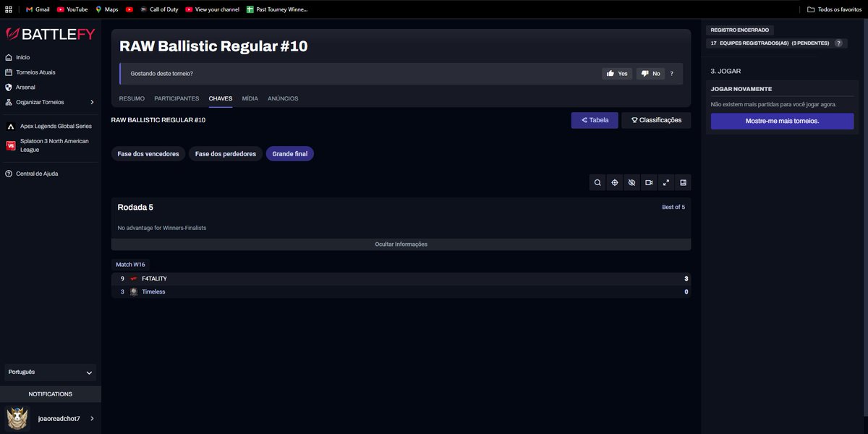Screen dimensions: 868x434
Task: Click the Timeless team logo
Action: click(134, 292)
